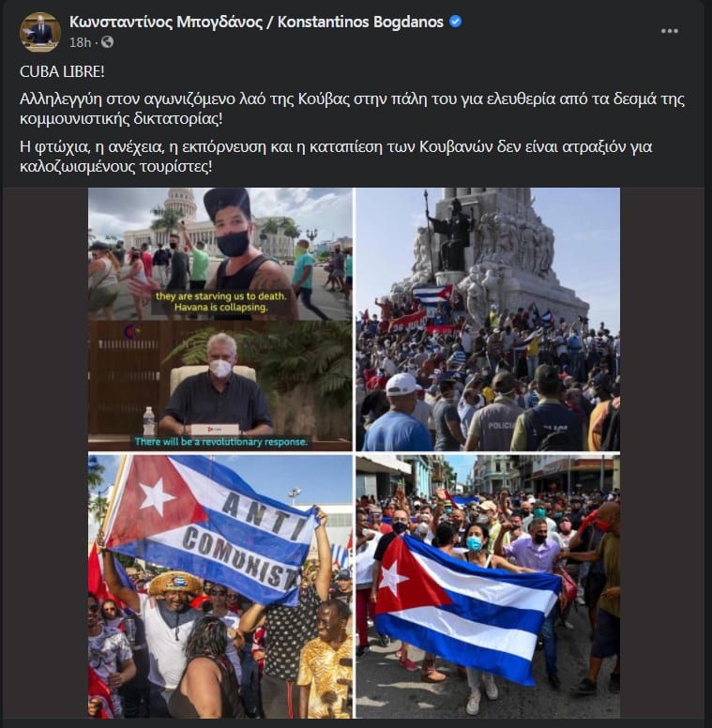
Task: Click the POLICIA vest in monument photo
Action: (x=500, y=425)
